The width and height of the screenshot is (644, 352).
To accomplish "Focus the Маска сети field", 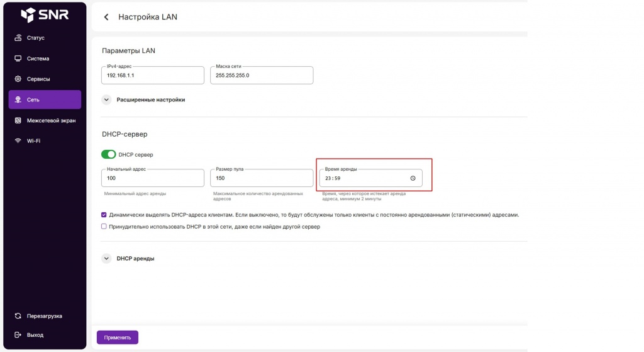I will 262,76.
